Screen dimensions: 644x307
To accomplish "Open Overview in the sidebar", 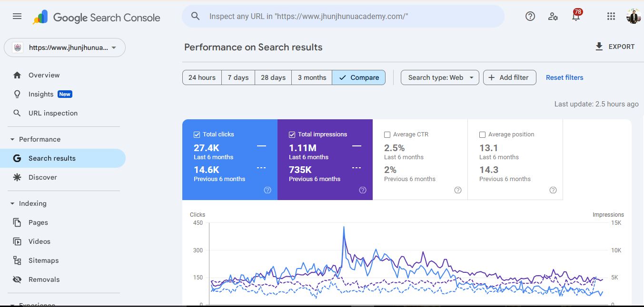I will point(63,75).
